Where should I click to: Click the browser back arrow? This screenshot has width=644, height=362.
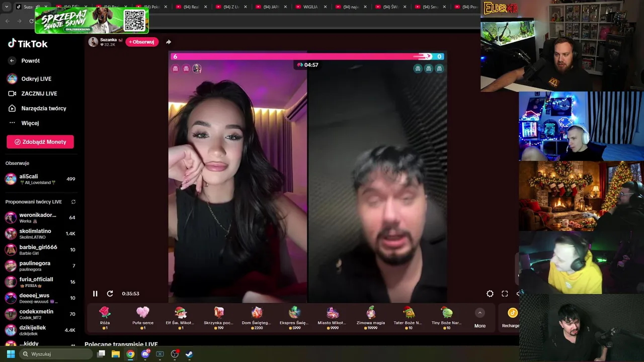[x=8, y=21]
